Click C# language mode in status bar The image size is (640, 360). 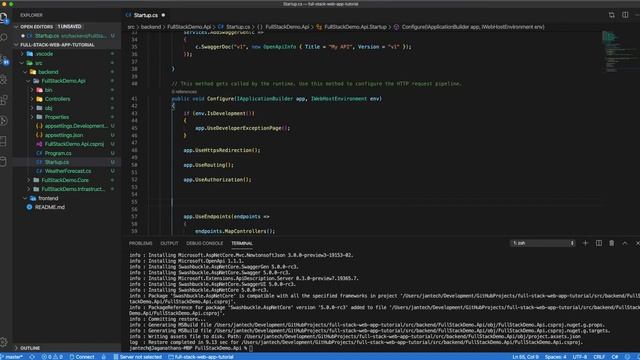click(x=615, y=357)
